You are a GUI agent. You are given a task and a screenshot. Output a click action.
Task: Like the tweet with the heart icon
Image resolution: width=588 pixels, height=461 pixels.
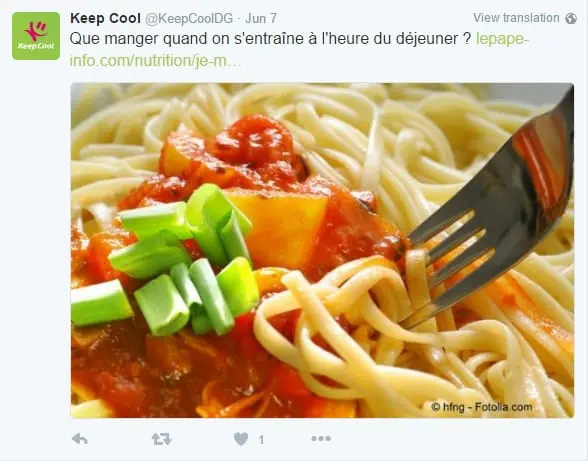click(241, 438)
